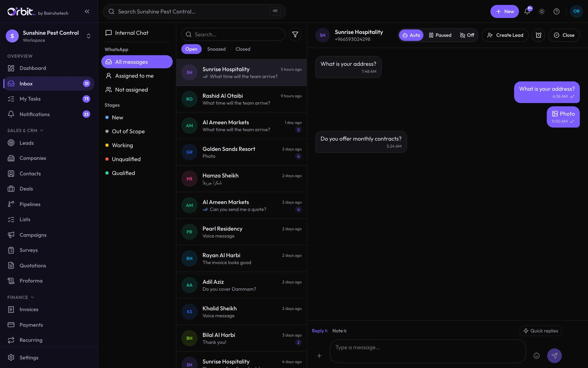Turn bot mode Off
Viewport: 588px width, 368px height.
[467, 35]
